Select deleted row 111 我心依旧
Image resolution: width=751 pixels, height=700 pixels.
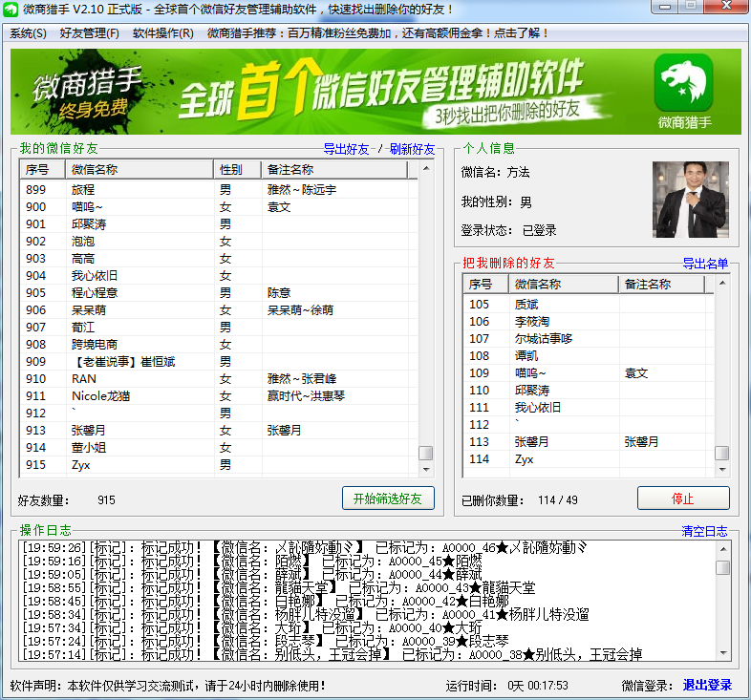coord(589,408)
